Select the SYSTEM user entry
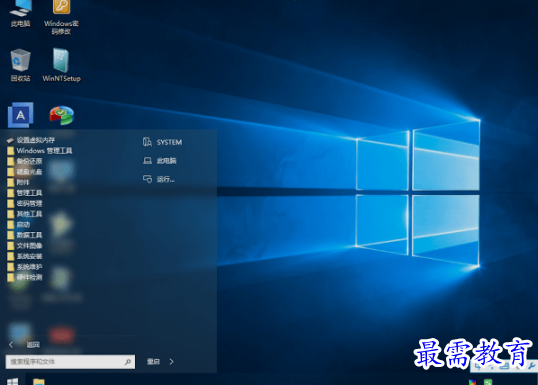 pyautogui.click(x=162, y=142)
